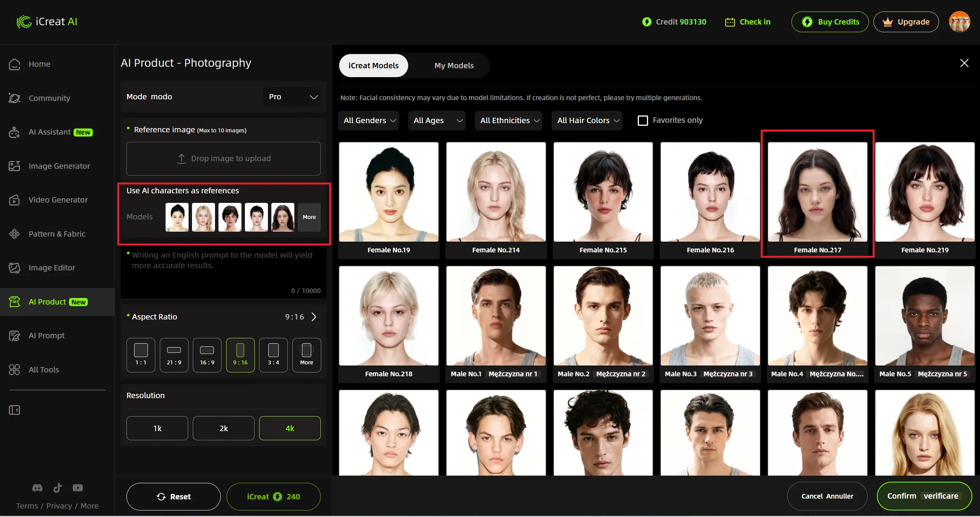Open All Tools in sidebar
Image resolution: width=980 pixels, height=517 pixels.
pos(34,370)
